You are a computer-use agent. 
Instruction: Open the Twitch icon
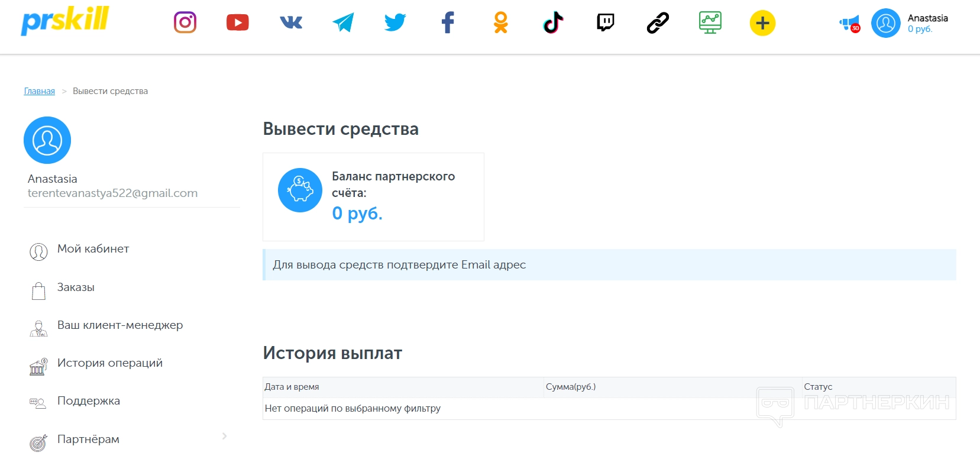605,23
